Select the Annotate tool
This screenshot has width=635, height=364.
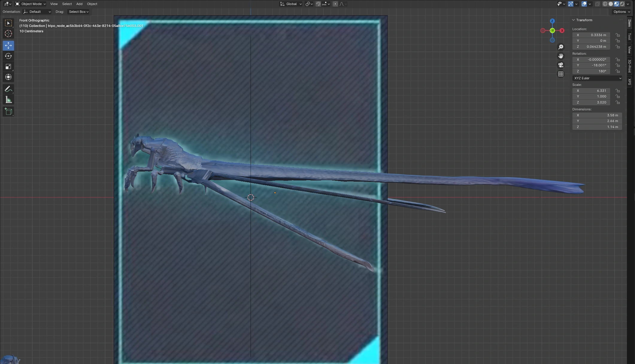pos(8,89)
